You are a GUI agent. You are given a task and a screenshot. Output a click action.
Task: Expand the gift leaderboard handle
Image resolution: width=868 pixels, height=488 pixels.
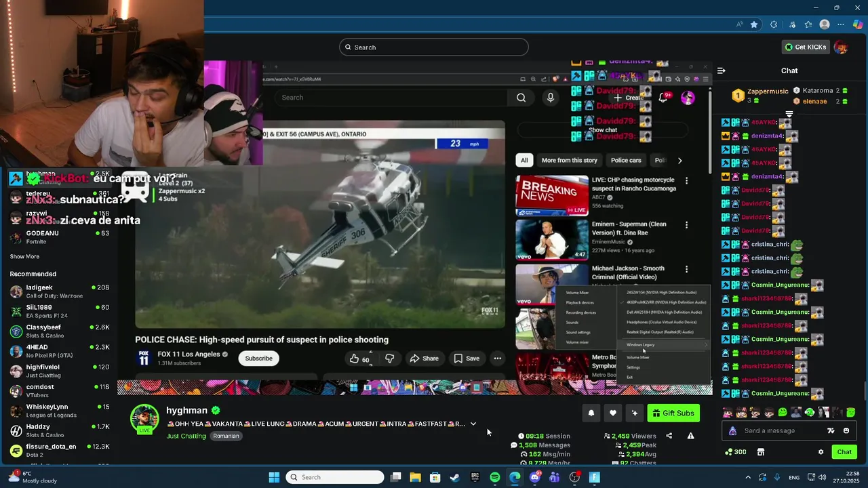(789, 114)
